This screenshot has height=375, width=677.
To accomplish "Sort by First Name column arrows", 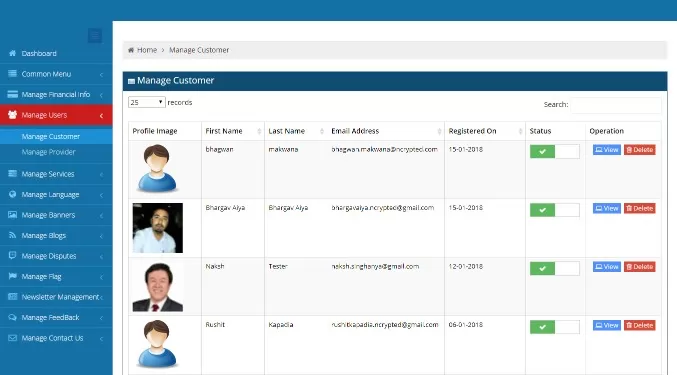I will (259, 131).
